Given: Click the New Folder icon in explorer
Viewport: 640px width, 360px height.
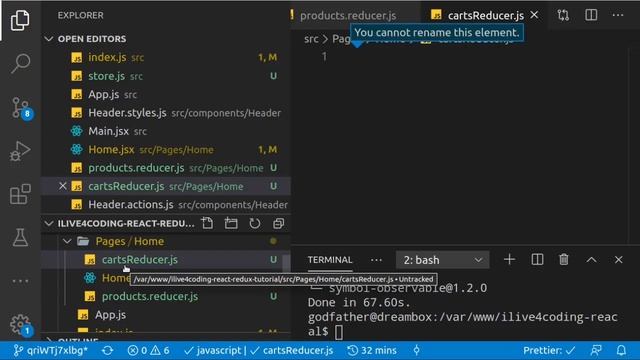Looking at the screenshot, I should coord(231,223).
